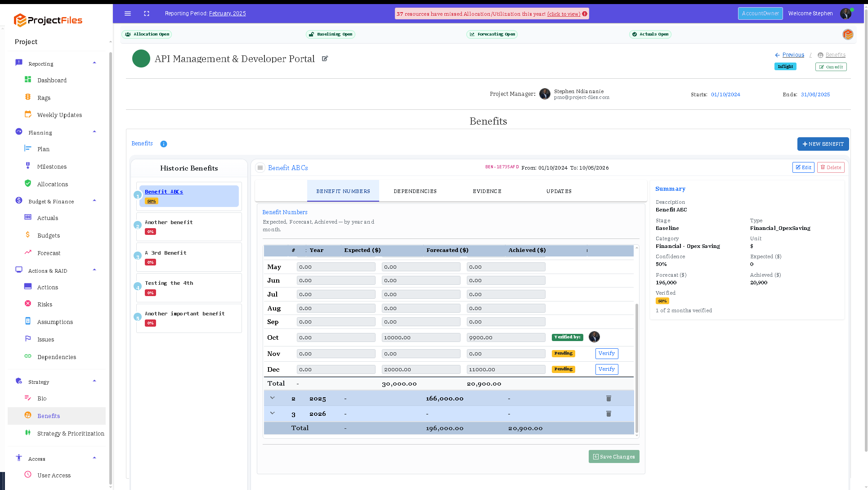Go to Rags in the sidebar
The height and width of the screenshot is (490, 868).
click(x=44, y=98)
